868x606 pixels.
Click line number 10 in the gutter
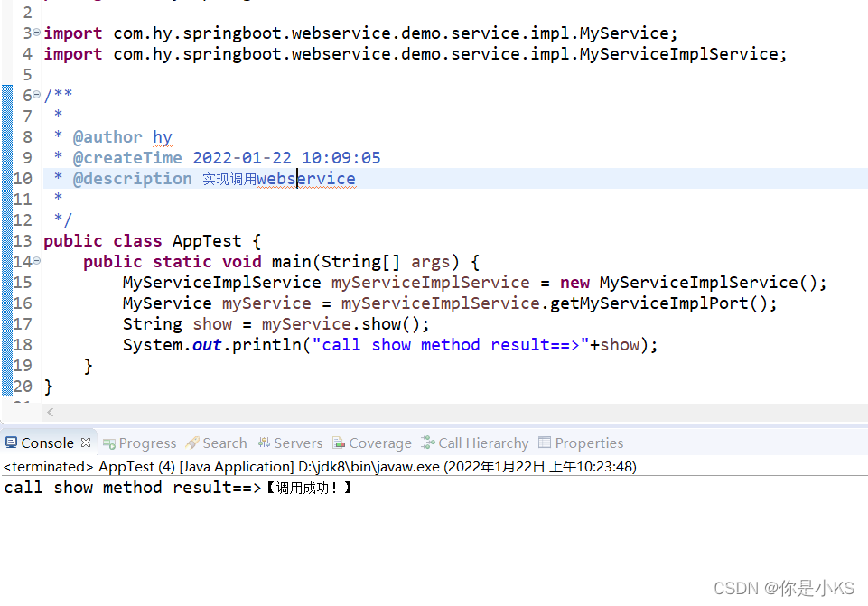click(23, 179)
